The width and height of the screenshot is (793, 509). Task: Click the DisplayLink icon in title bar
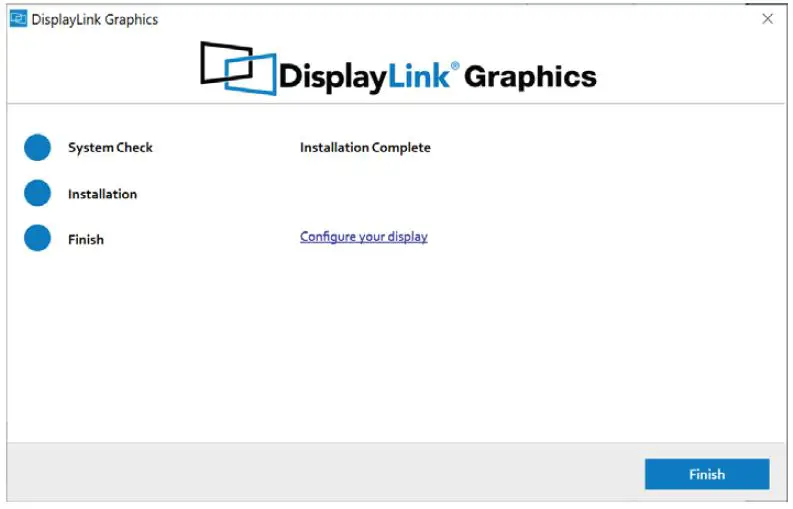(19, 19)
